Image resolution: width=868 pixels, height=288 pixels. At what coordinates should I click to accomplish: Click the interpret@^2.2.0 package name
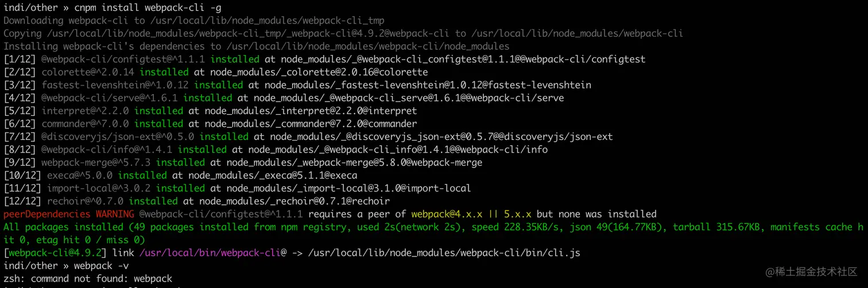[85, 111]
